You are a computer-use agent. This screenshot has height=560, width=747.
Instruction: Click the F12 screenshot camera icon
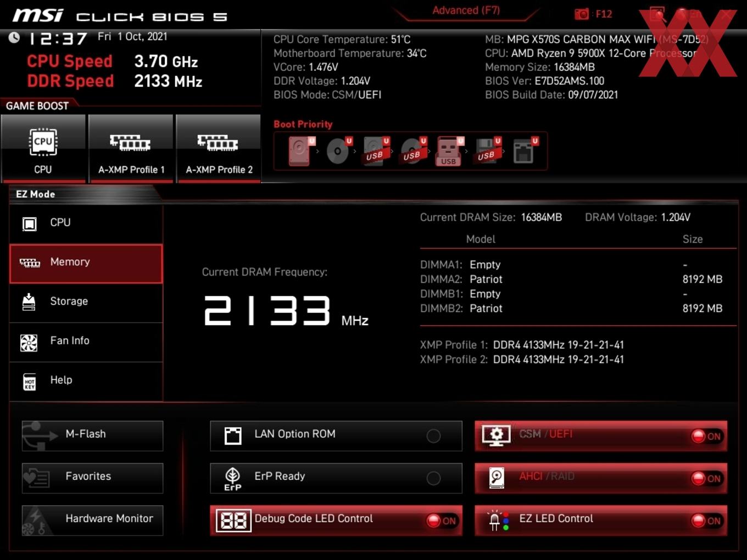[x=581, y=14]
